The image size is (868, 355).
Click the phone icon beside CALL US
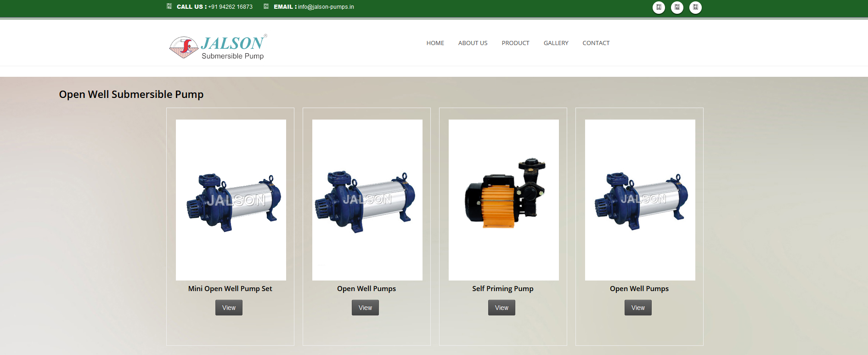point(169,6)
